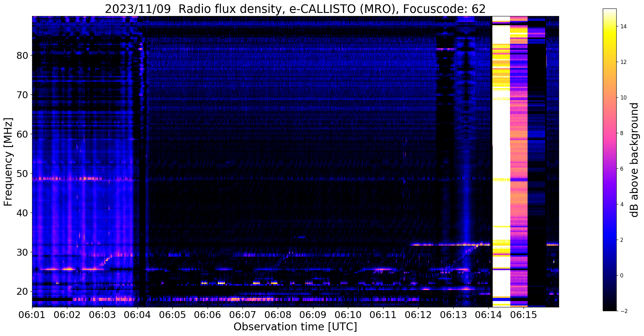Click the 50 MHz frequency tick label
Viewport: 644px width, 336px height.
(x=22, y=174)
